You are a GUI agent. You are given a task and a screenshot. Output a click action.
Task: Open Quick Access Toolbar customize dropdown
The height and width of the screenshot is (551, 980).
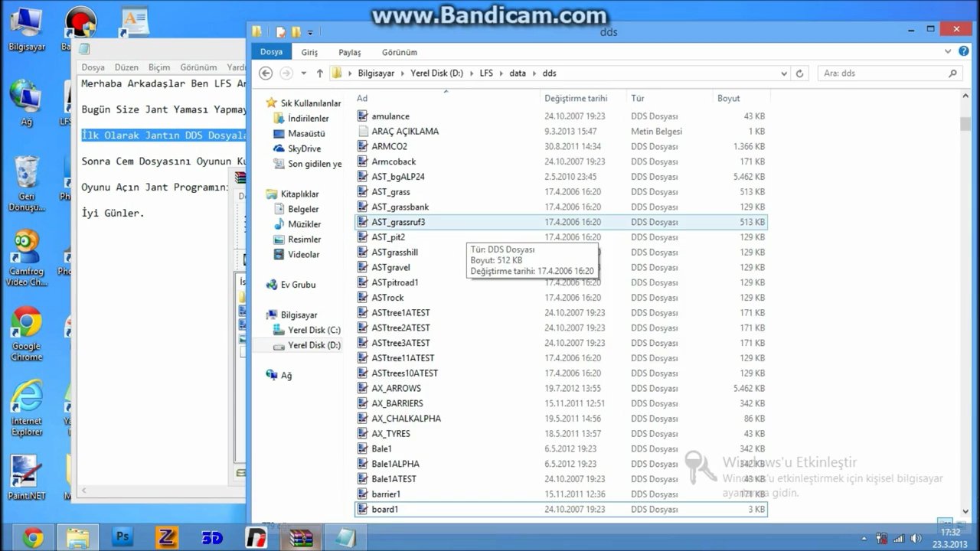[x=310, y=32]
